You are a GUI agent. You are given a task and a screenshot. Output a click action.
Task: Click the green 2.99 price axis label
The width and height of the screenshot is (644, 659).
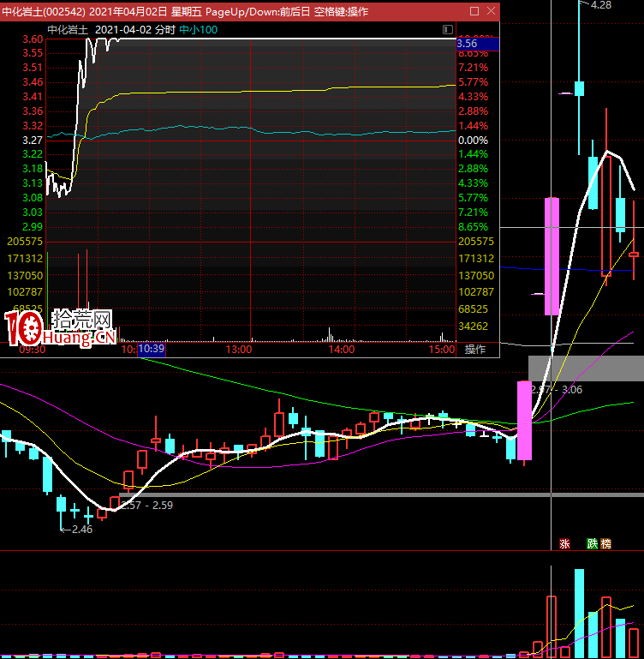[x=33, y=226]
